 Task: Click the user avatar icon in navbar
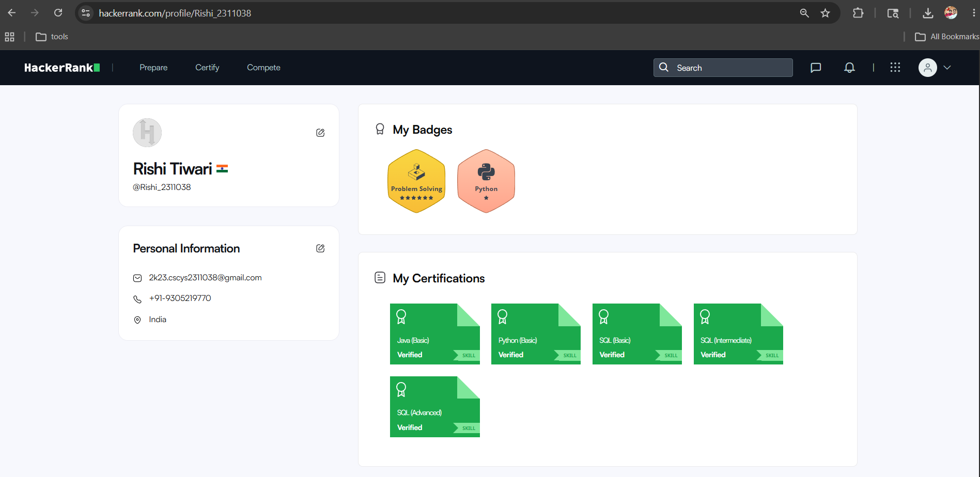click(x=928, y=68)
